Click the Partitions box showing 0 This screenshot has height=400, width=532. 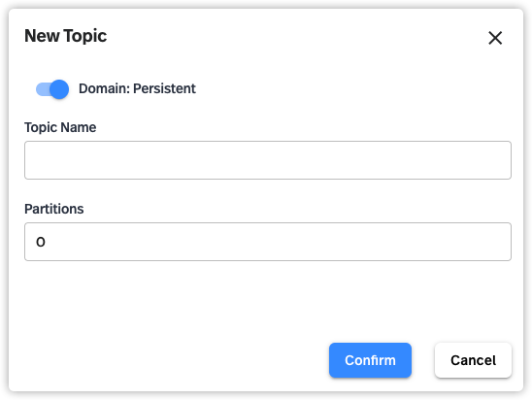268,242
